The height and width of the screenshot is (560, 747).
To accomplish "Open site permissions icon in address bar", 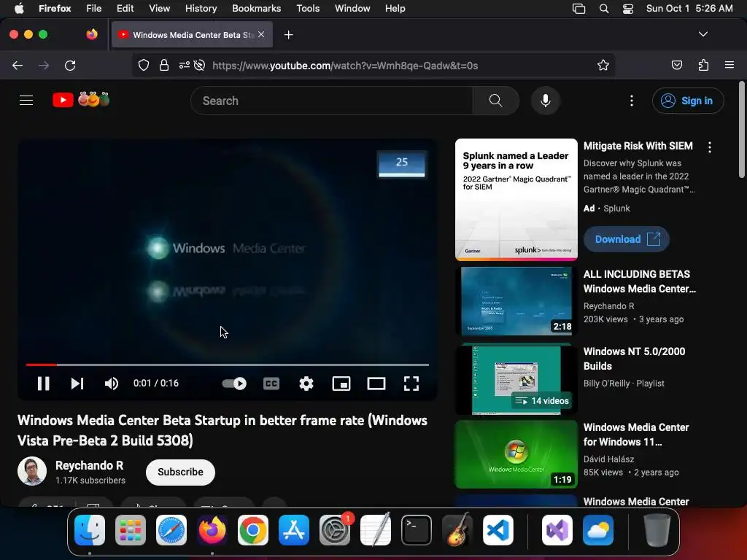I will (185, 65).
